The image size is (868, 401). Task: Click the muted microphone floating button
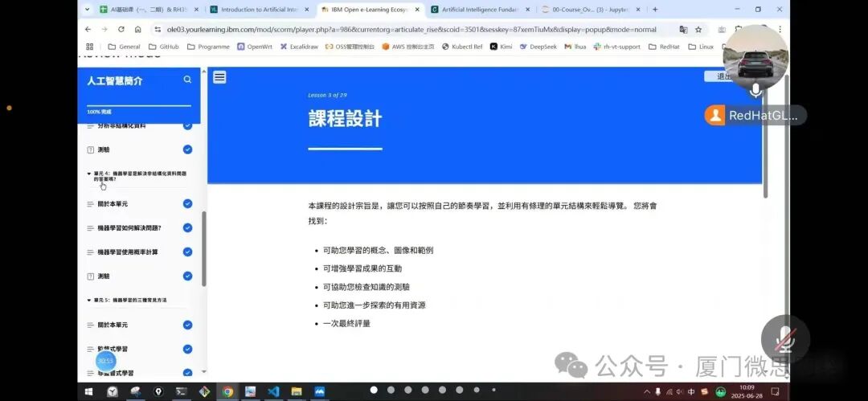pyautogui.click(x=785, y=339)
